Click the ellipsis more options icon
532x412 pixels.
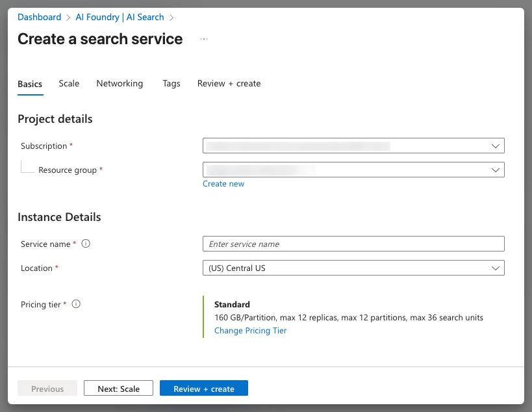point(204,39)
